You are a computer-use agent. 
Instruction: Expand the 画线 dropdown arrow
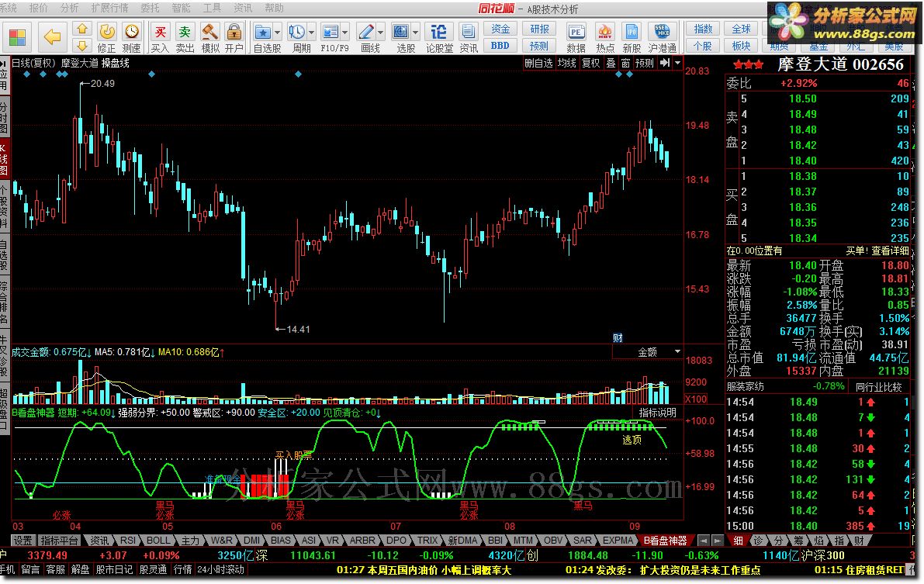pos(380,32)
